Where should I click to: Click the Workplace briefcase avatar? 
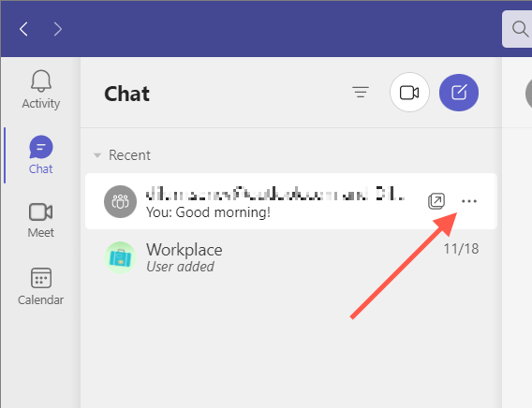click(121, 257)
